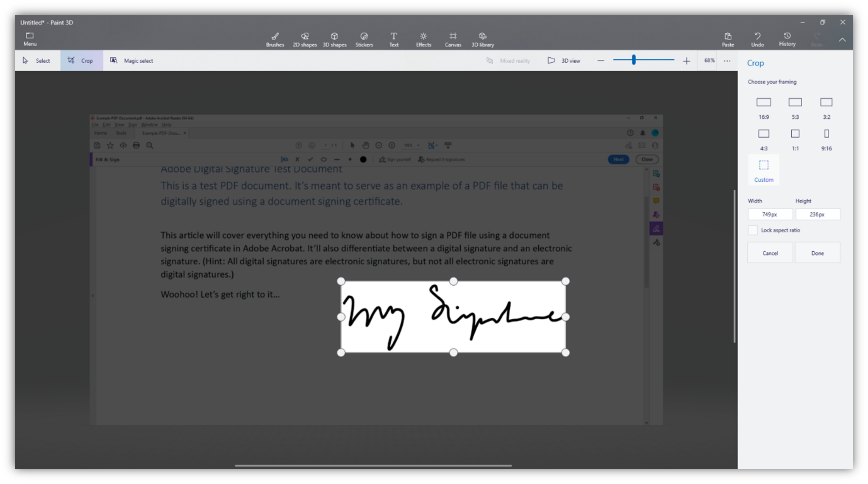Enable Lock aspect ratio

(753, 230)
